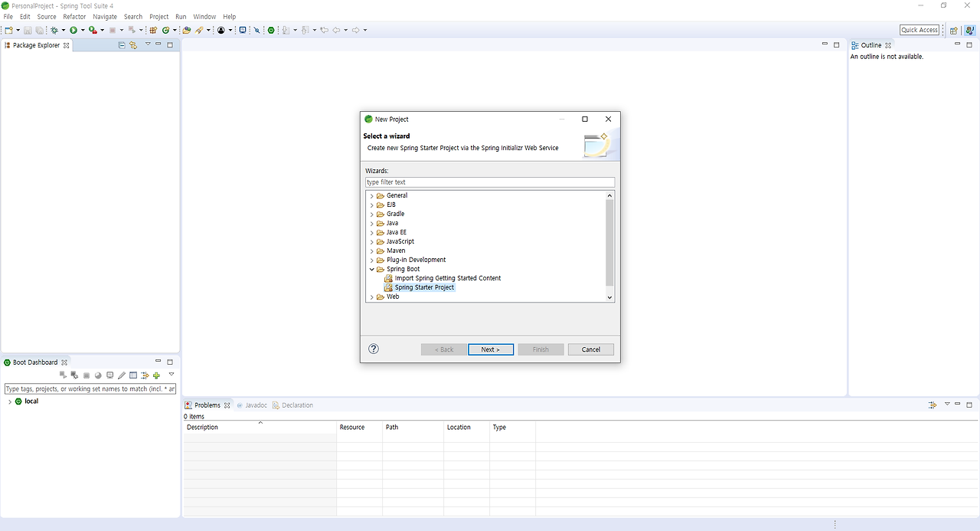Click the Coverage run icon in toolbar
The image size is (980, 531).
click(93, 30)
